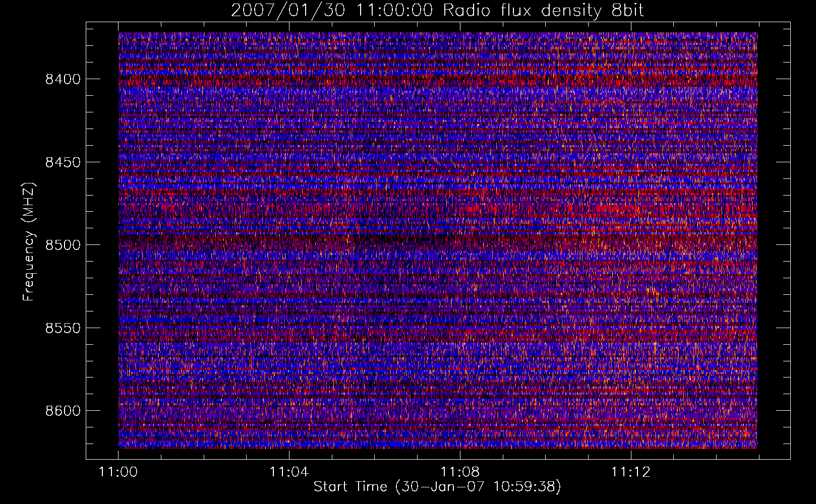
Task: Select the 8500 frequency axis label
Action: click(63, 245)
